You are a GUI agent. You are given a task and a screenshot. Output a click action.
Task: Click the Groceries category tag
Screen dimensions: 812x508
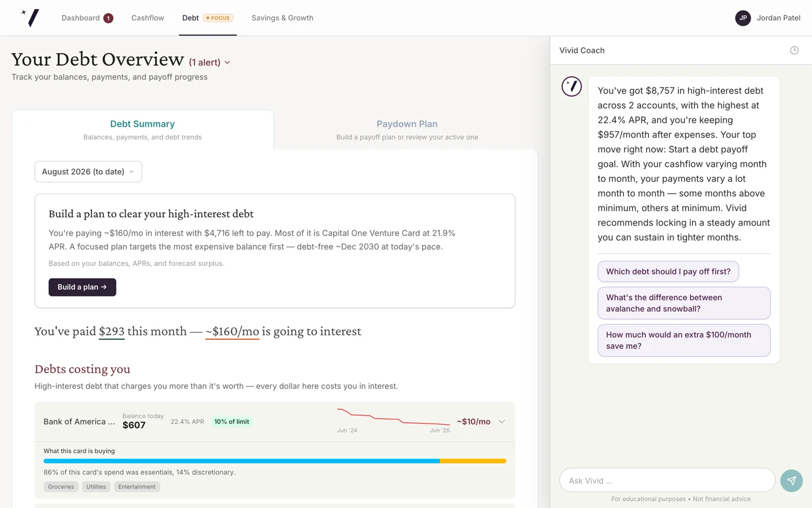coord(61,487)
